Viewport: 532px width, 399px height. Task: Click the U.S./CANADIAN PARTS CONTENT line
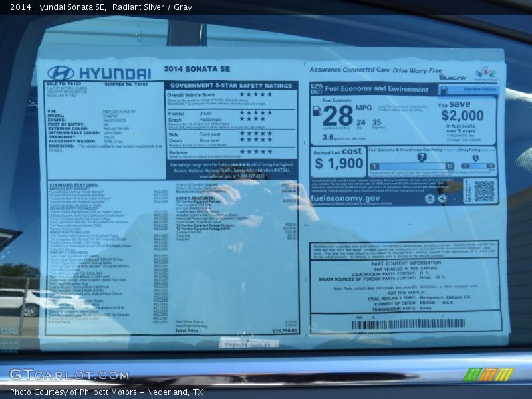click(390, 273)
